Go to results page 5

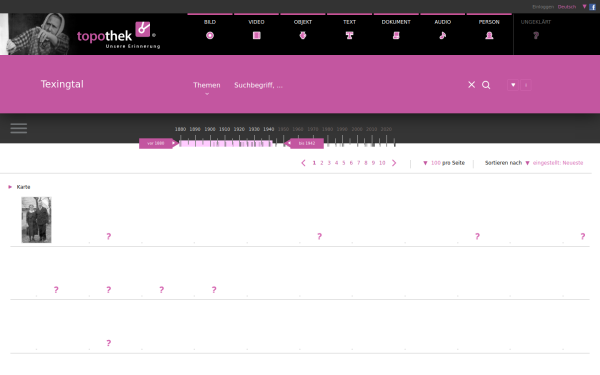coord(344,163)
